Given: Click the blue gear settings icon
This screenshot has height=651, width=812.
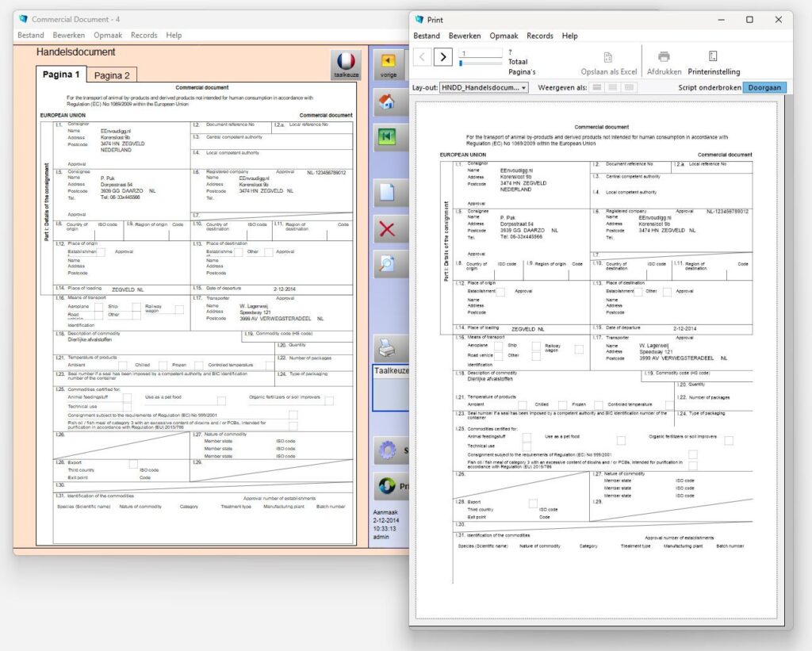Looking at the screenshot, I should pyautogui.click(x=387, y=450).
